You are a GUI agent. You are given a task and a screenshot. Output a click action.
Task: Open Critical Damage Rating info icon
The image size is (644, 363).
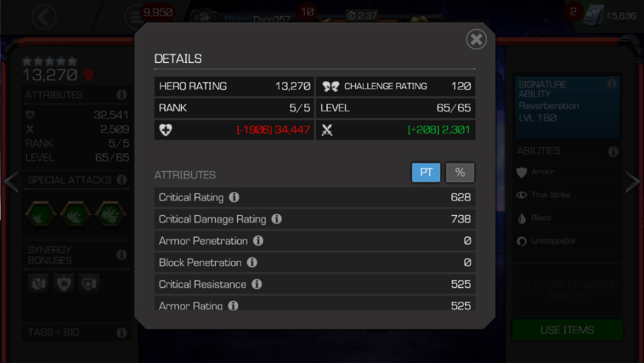277,219
